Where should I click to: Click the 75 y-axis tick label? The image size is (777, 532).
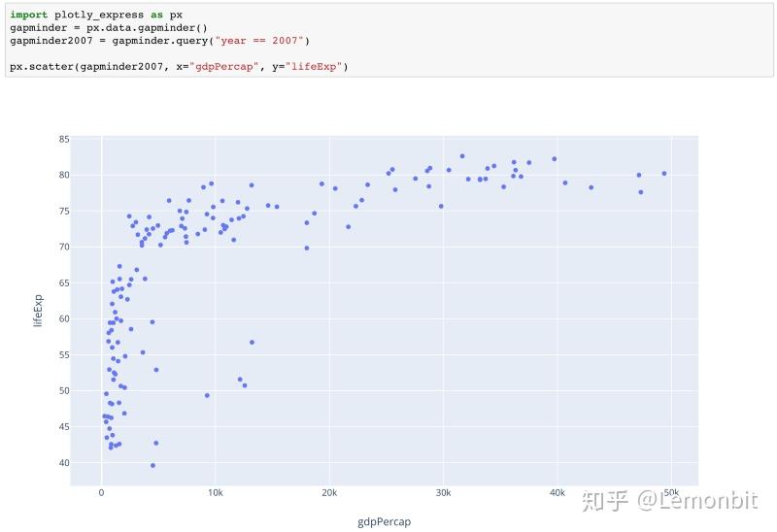pyautogui.click(x=63, y=212)
